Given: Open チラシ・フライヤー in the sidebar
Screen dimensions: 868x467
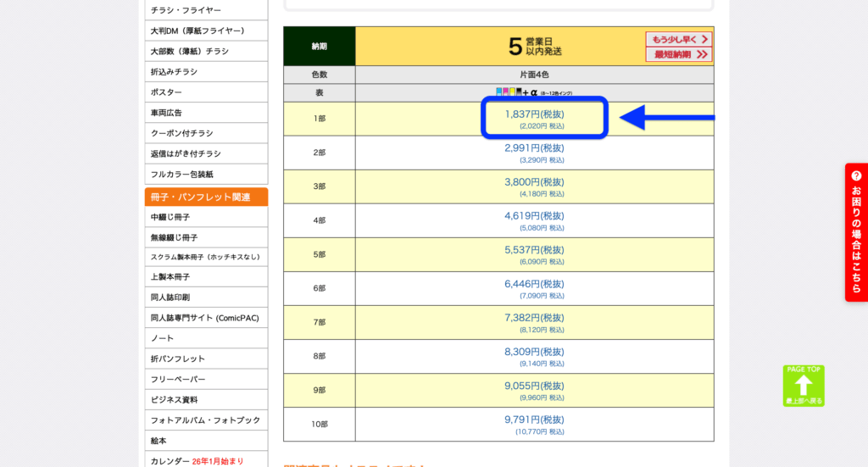Looking at the screenshot, I should point(206,10).
